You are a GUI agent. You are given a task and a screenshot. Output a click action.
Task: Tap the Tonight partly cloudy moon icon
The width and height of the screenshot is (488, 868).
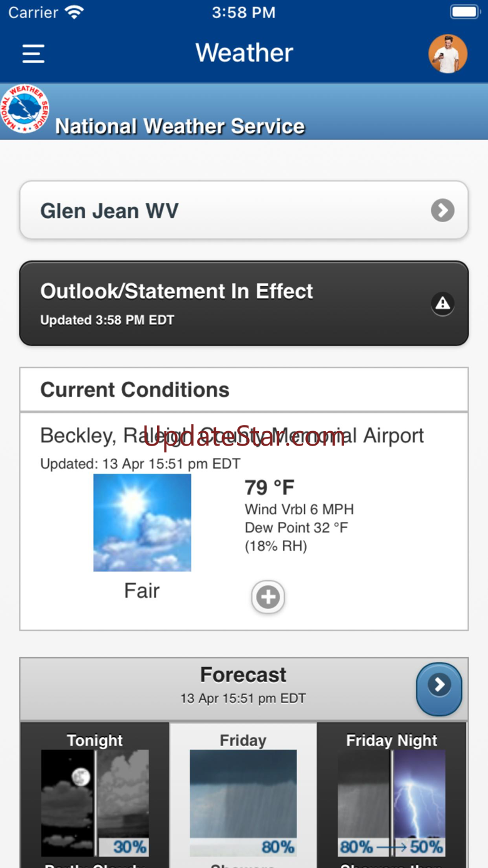pos(95,803)
